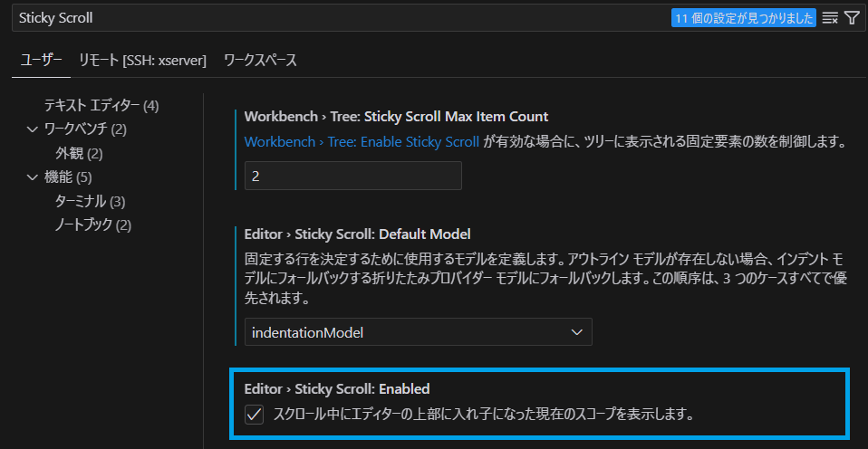Viewport: 868px width, 449px height.
Task: Open the Workbench › Tree: Enable Sticky Scroll link
Action: tap(362, 142)
